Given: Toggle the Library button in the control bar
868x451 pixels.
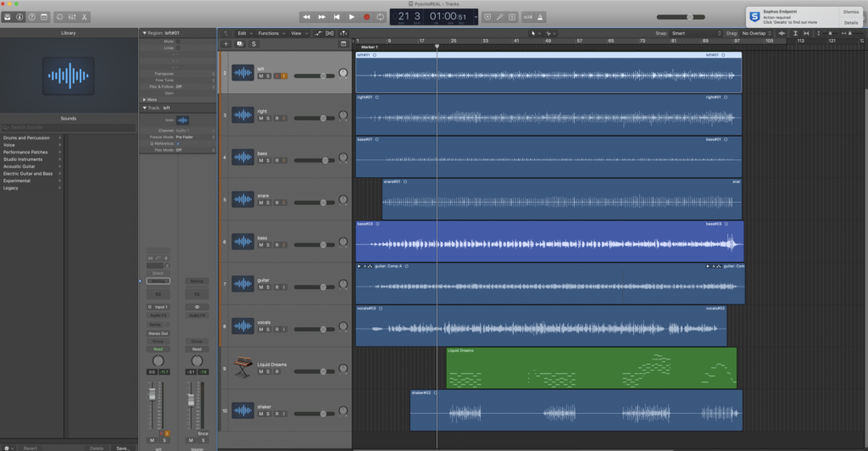Looking at the screenshot, I should pos(7,17).
